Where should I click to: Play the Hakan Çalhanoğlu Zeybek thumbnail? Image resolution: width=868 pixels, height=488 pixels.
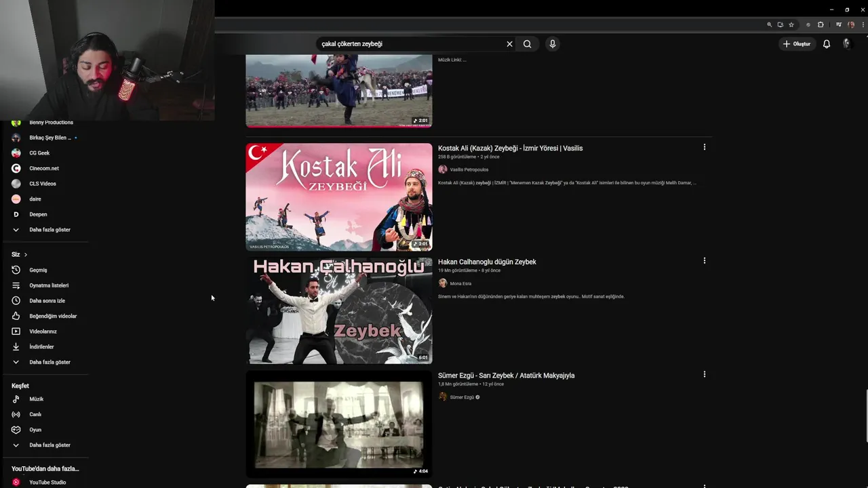(x=339, y=310)
